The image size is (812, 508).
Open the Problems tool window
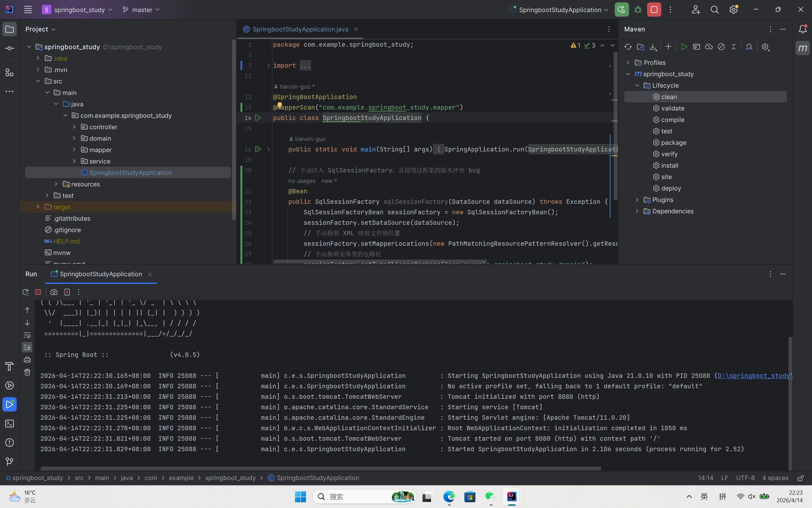pyautogui.click(x=10, y=443)
